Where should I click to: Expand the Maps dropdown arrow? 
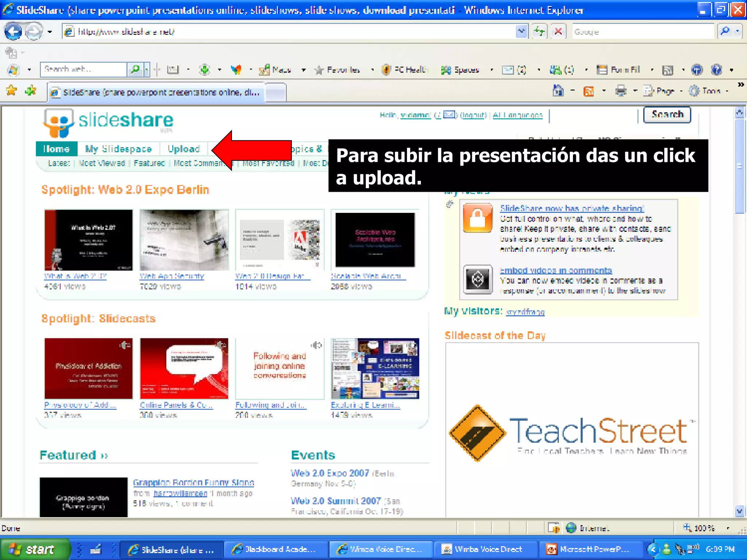[303, 70]
